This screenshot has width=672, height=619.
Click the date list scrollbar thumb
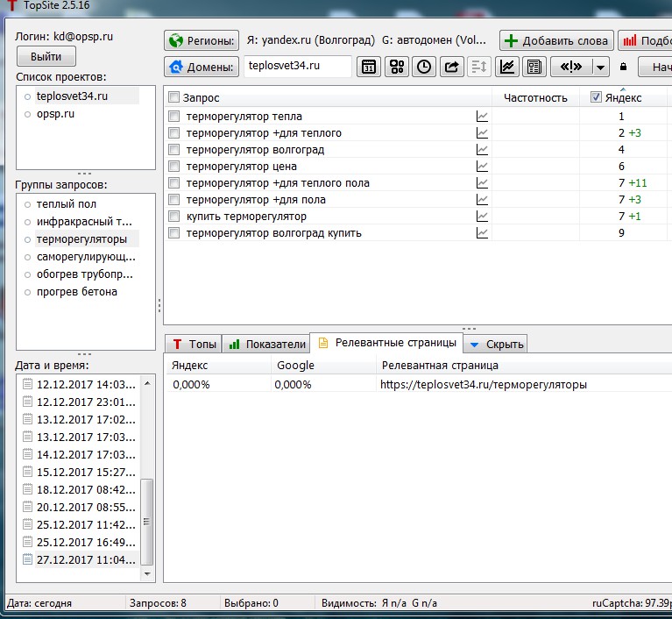click(x=147, y=522)
